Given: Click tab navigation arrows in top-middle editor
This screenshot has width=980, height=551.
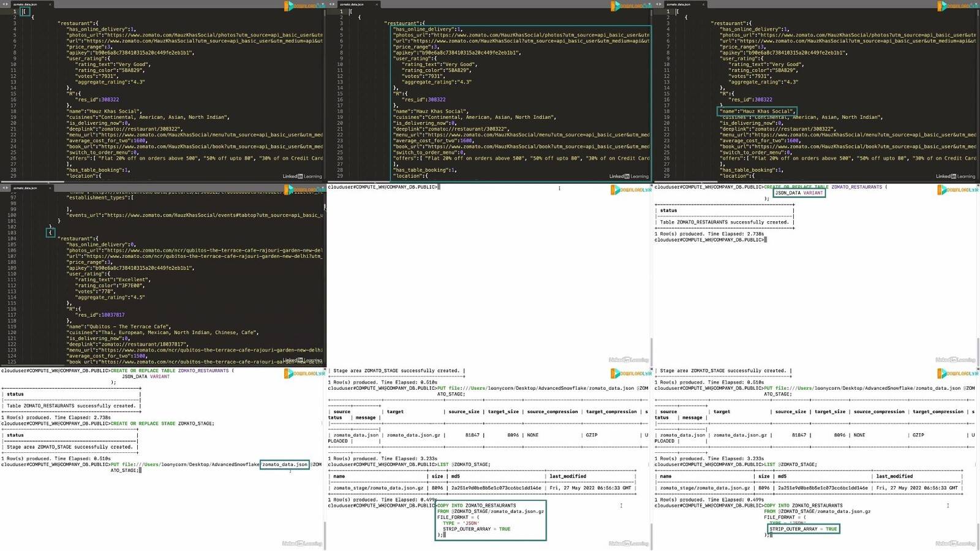Looking at the screenshot, I should pyautogui.click(x=331, y=4).
